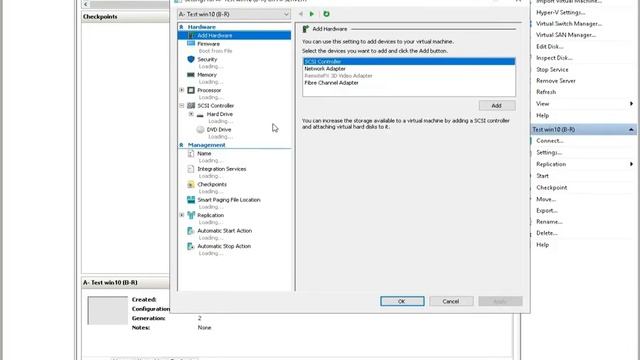The height and width of the screenshot is (360, 640).
Task: Click Settings in Actions pane
Action: [x=549, y=152]
